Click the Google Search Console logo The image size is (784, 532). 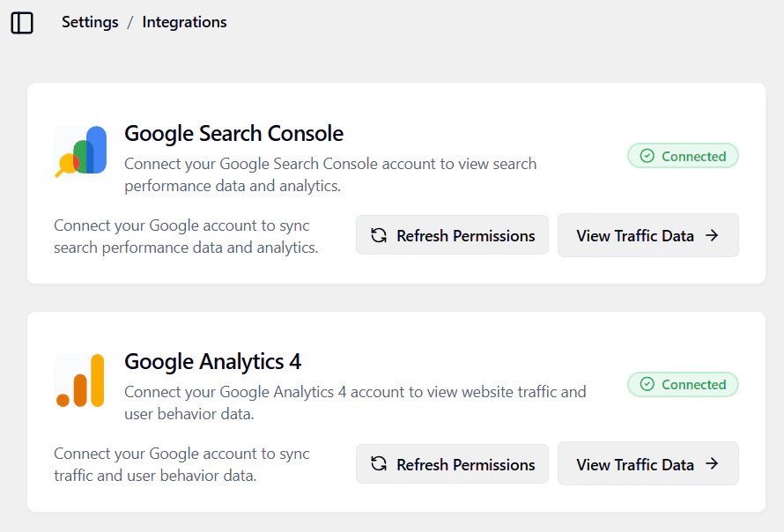(80, 150)
